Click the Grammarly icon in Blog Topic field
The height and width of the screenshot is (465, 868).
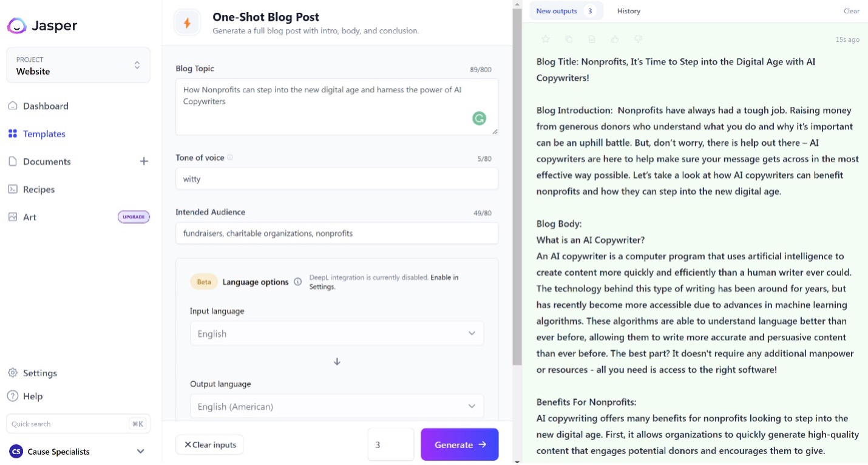point(480,118)
